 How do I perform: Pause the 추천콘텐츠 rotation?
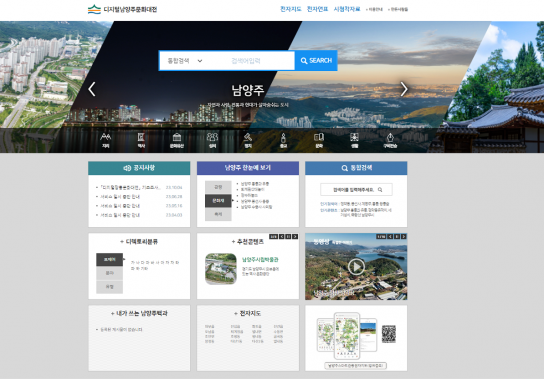(288, 237)
